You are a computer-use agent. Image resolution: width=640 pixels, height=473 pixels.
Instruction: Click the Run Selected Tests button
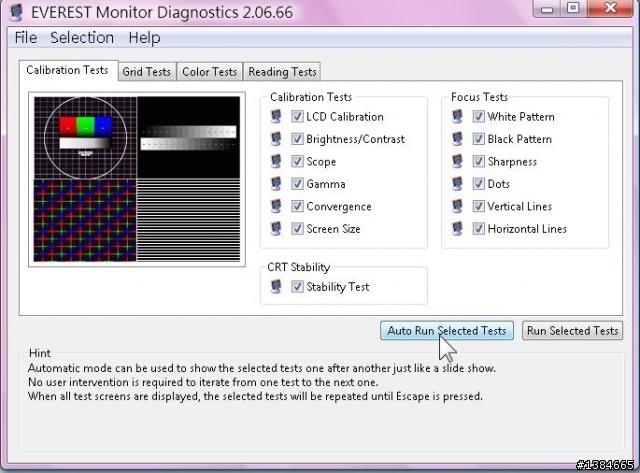click(x=572, y=331)
